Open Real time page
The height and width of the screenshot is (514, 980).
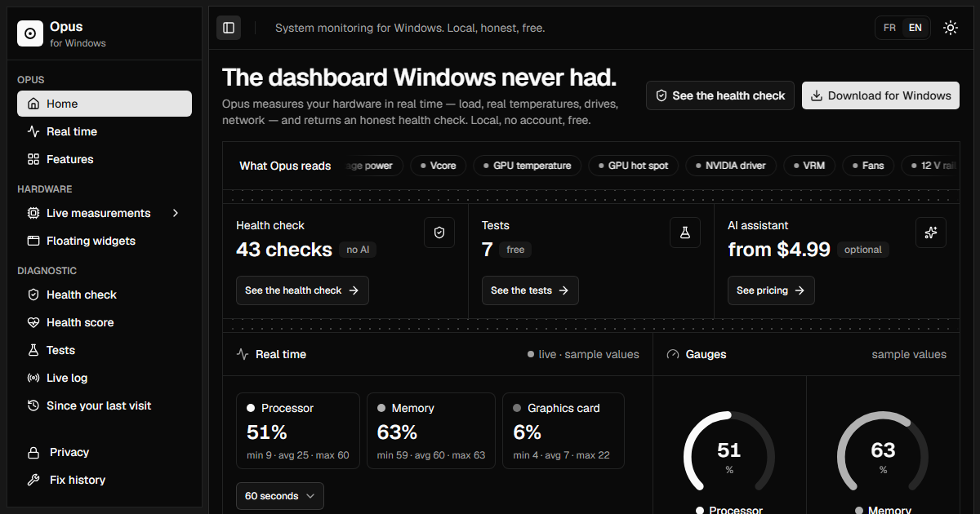pos(105,131)
